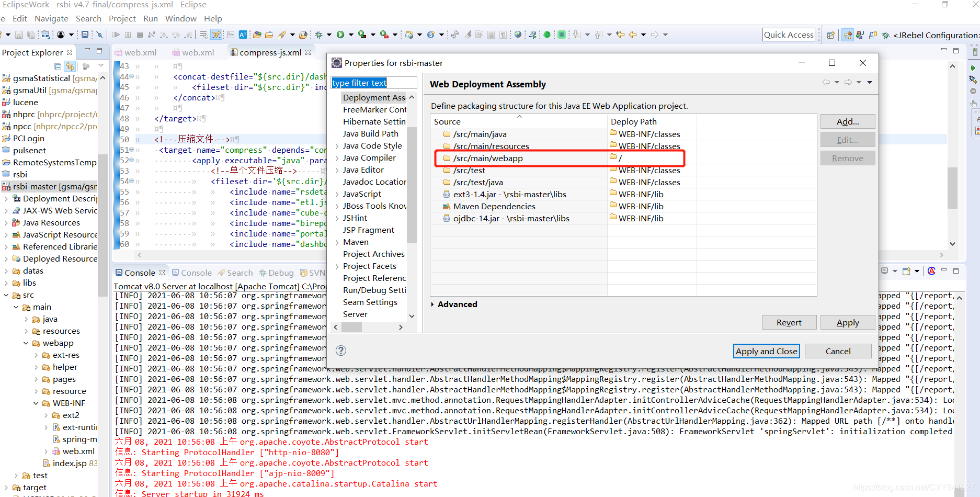
Task: Collapse the src folder in Project Explorer
Action: point(6,295)
